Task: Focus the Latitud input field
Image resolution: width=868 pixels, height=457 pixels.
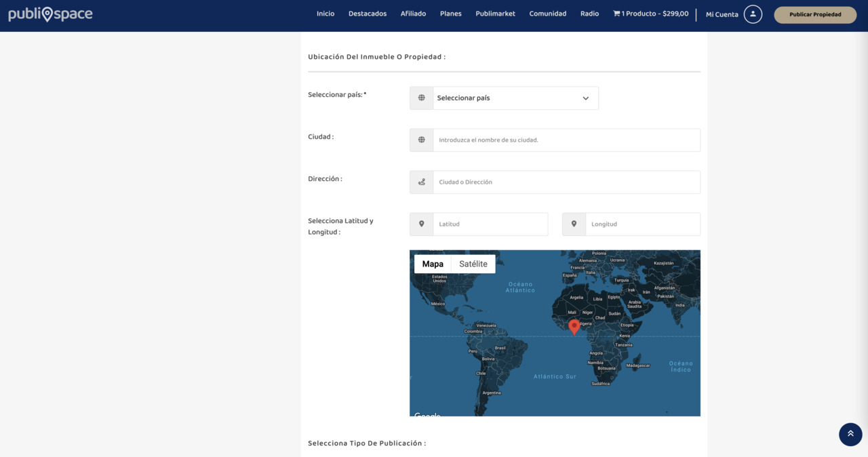Action: point(490,224)
